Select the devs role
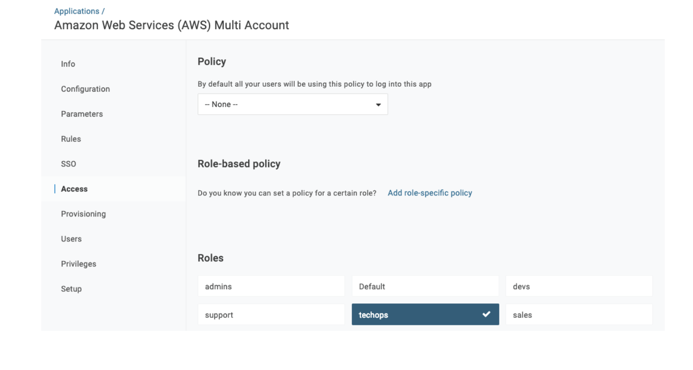The width and height of the screenshot is (693, 370). click(579, 286)
